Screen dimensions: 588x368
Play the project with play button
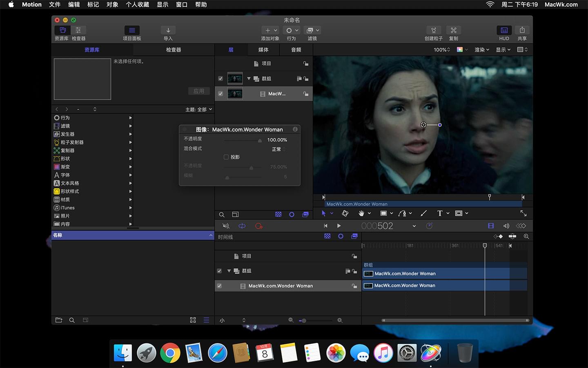click(x=339, y=226)
